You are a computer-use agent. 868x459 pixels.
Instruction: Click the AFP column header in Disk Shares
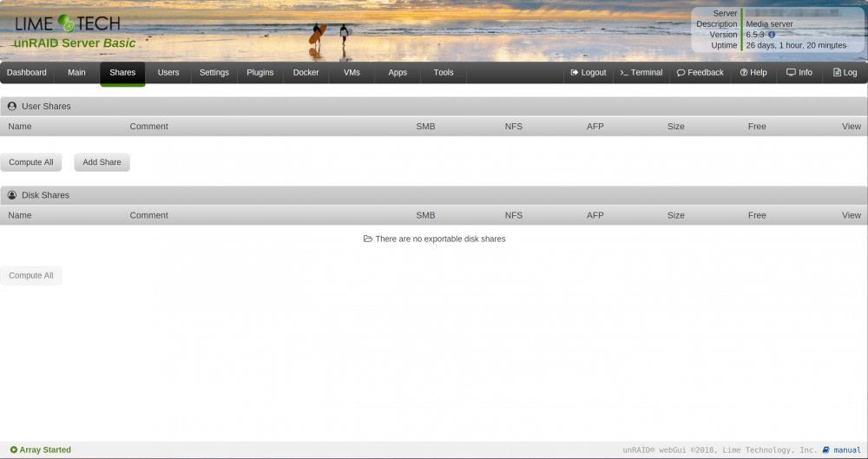[x=595, y=215]
